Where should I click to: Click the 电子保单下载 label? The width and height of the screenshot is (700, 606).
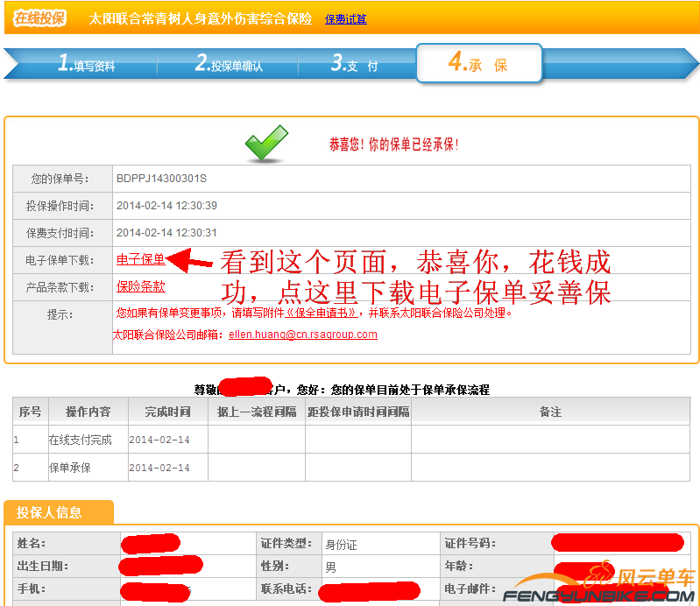pos(60,261)
